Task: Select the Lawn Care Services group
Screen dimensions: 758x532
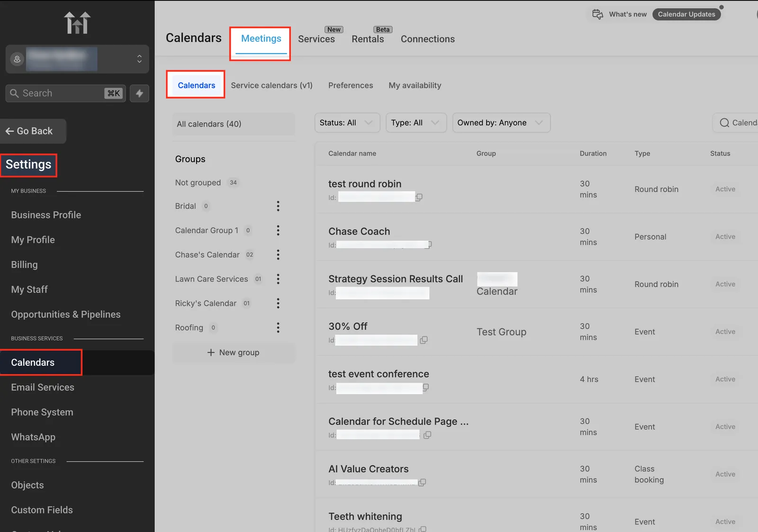Action: (211, 279)
